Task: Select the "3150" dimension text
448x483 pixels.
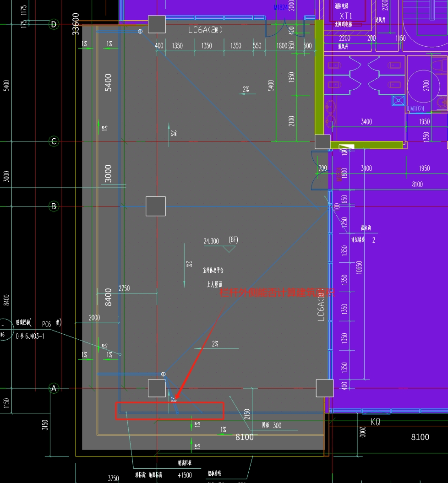Action: tap(45, 425)
